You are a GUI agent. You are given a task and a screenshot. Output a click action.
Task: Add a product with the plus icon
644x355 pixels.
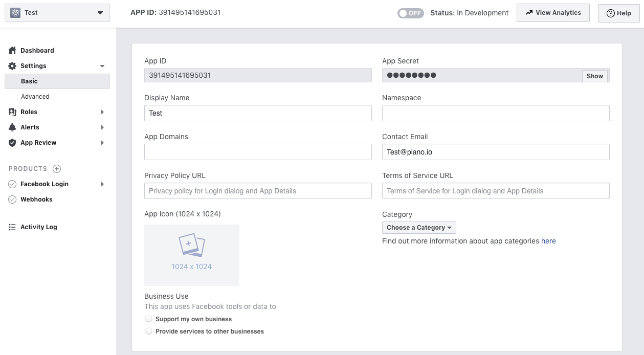(x=57, y=169)
